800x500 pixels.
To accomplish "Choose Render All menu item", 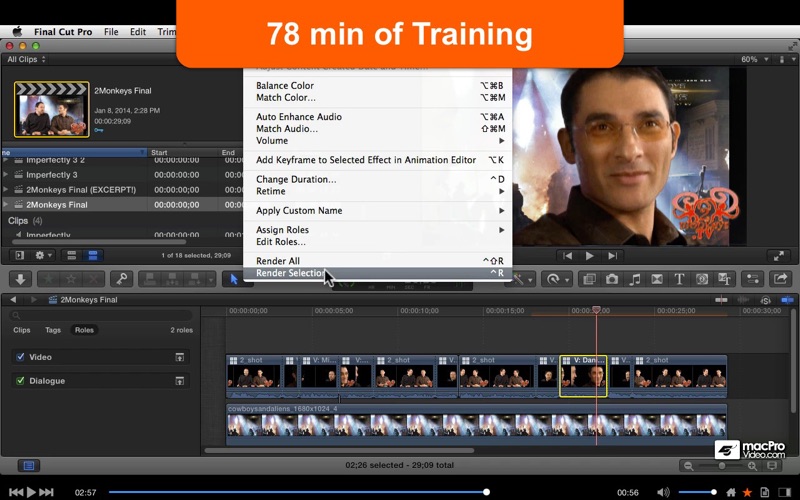I will (x=377, y=261).
